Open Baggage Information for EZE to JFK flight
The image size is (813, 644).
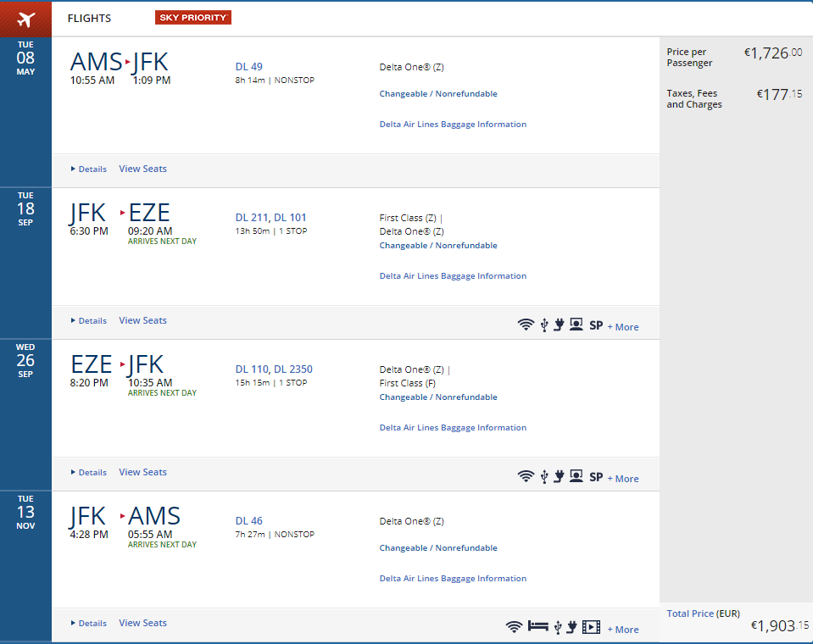[x=453, y=428]
